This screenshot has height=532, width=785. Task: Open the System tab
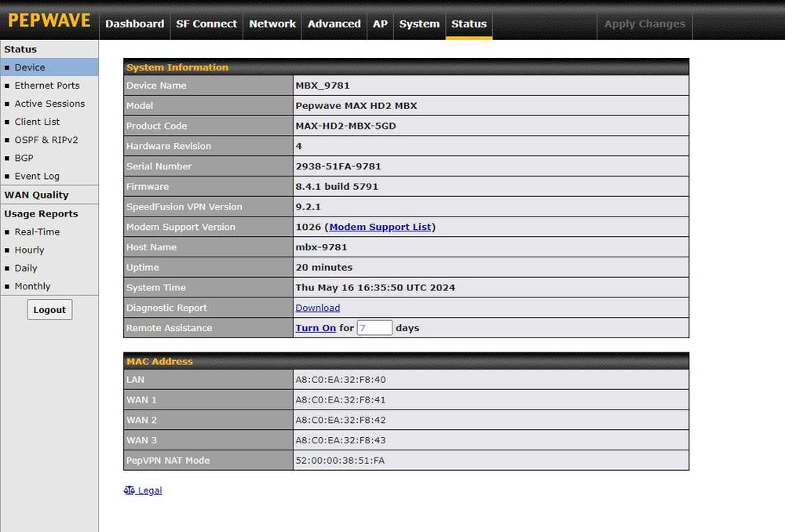419,24
